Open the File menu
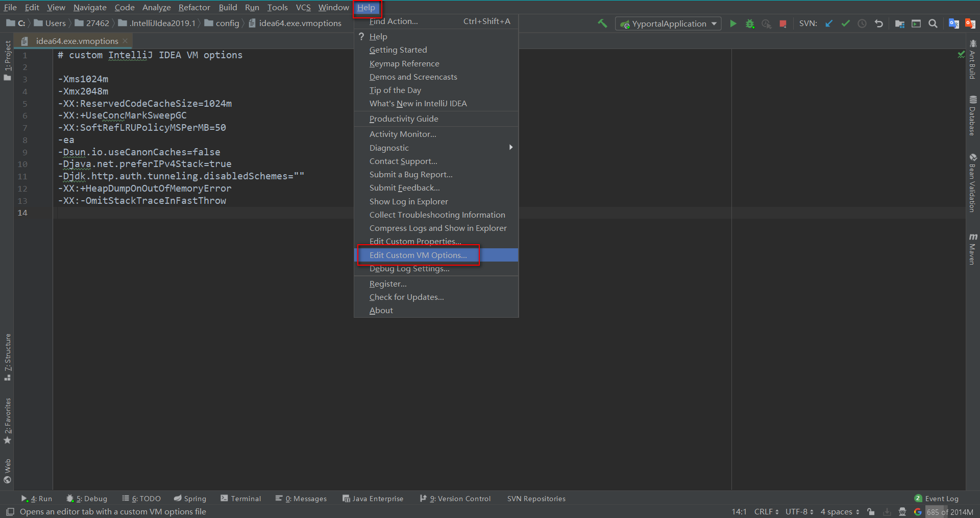The image size is (980, 518). click(x=10, y=7)
